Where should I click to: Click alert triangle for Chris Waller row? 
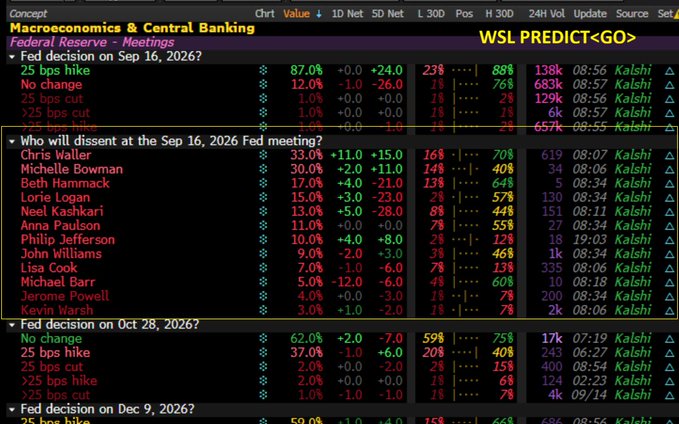tap(669, 155)
